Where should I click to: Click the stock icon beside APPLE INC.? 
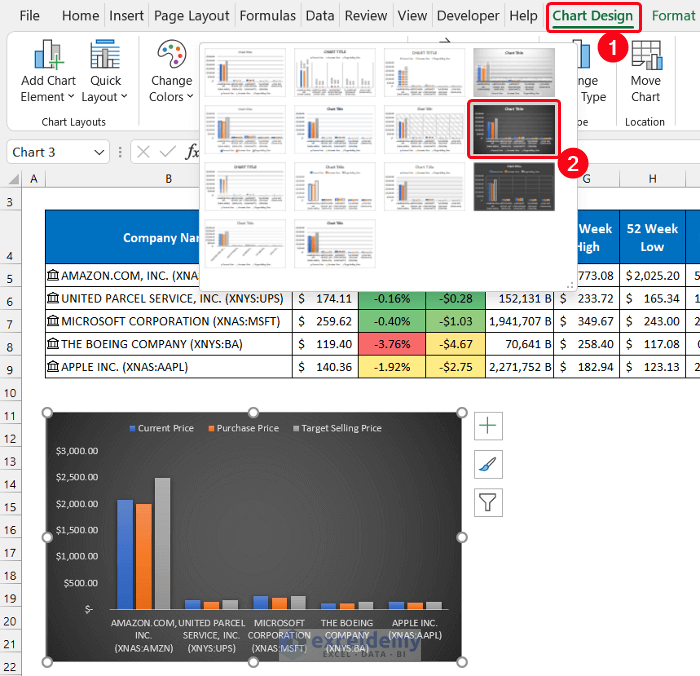(53, 366)
